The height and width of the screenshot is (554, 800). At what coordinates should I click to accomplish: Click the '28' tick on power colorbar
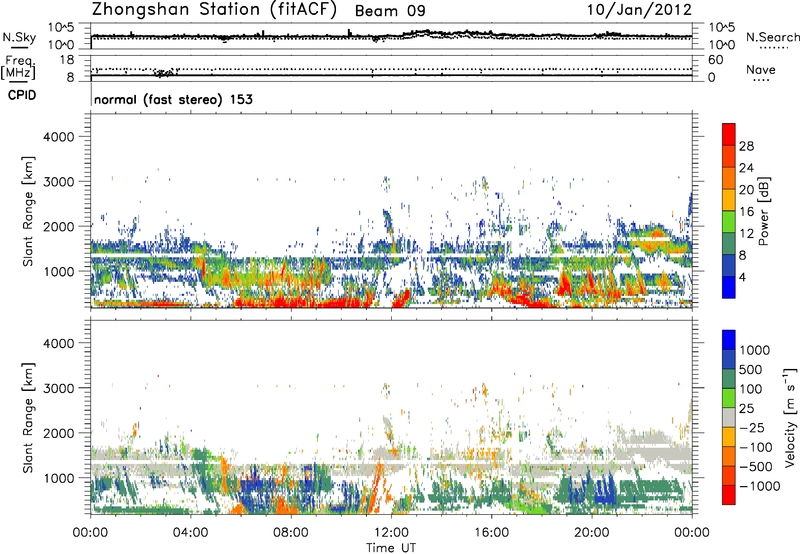click(746, 146)
